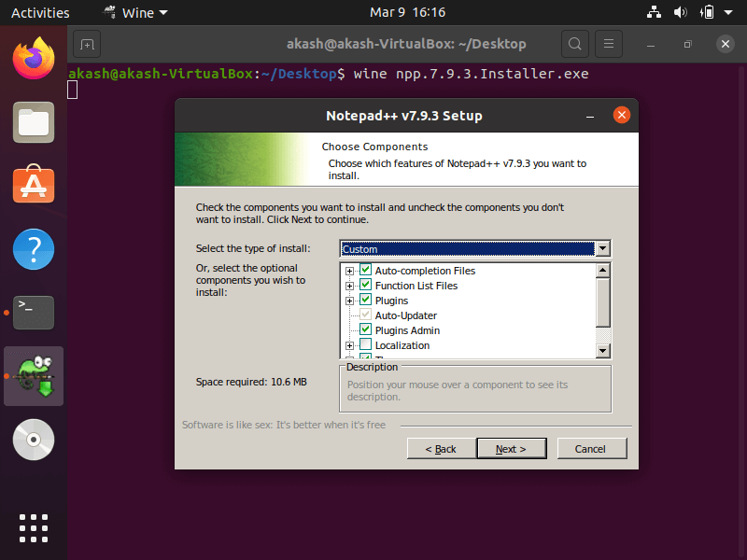Click the components list scrollbar thumb
Image resolution: width=747 pixels, height=560 pixels.
[602, 302]
